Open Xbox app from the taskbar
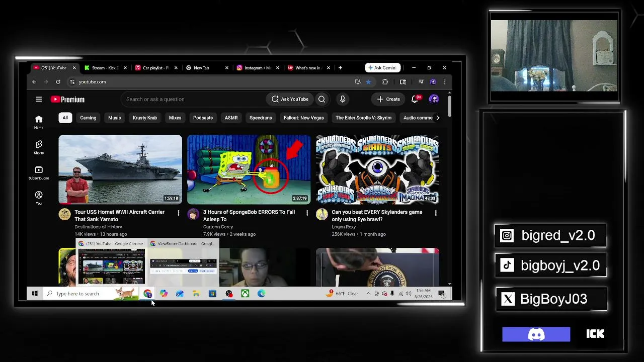Viewport: 644px width, 362px height. [245, 294]
